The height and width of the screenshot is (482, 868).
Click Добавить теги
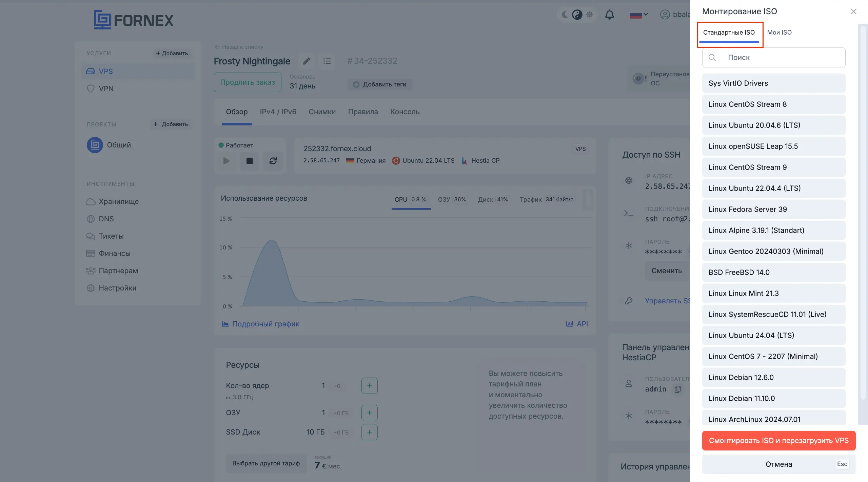[380, 84]
